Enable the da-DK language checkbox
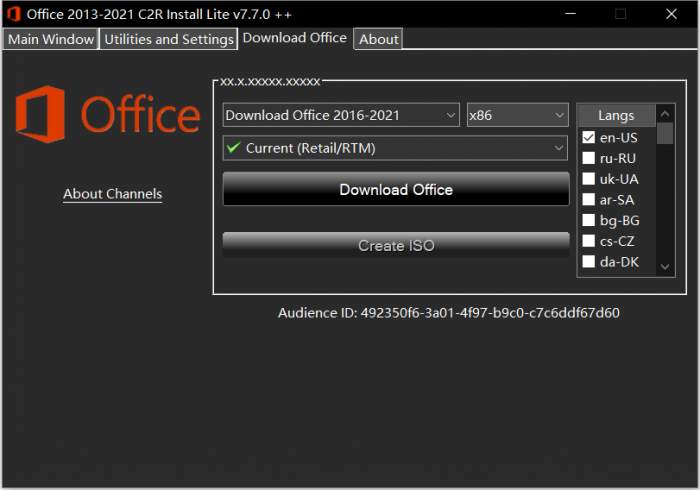Image resolution: width=700 pixels, height=490 pixels. pos(588,262)
